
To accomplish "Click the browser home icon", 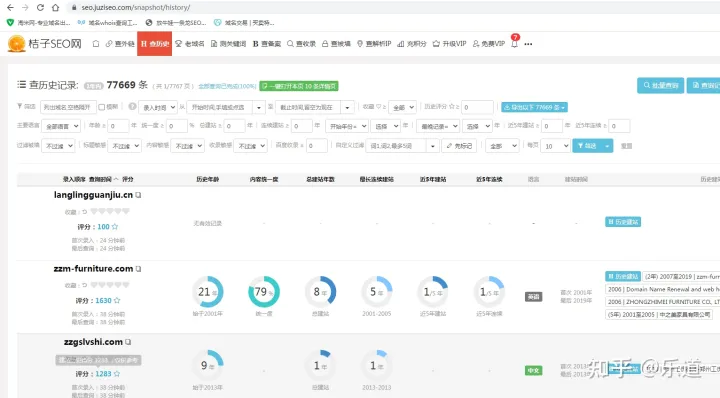I will [x=56, y=7].
